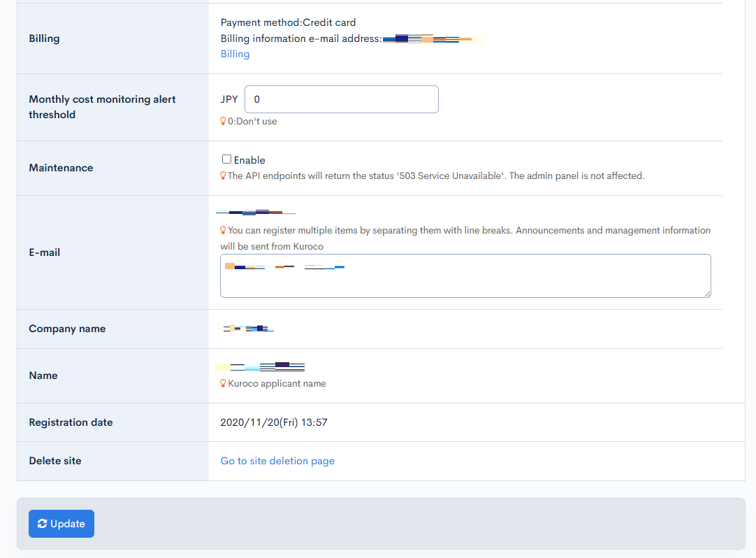The height and width of the screenshot is (558, 756).
Task: Click the lightbulb icon in the Maintenance row
Action: pyautogui.click(x=223, y=176)
